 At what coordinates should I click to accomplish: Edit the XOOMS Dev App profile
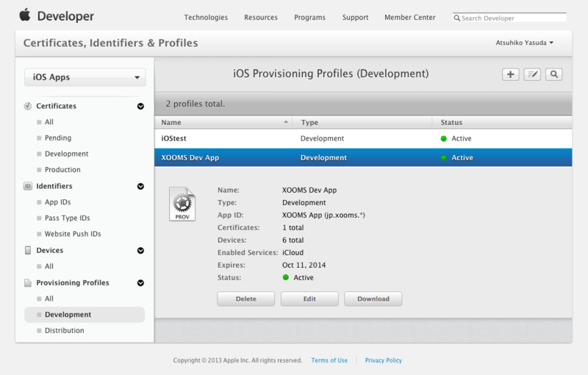click(309, 299)
